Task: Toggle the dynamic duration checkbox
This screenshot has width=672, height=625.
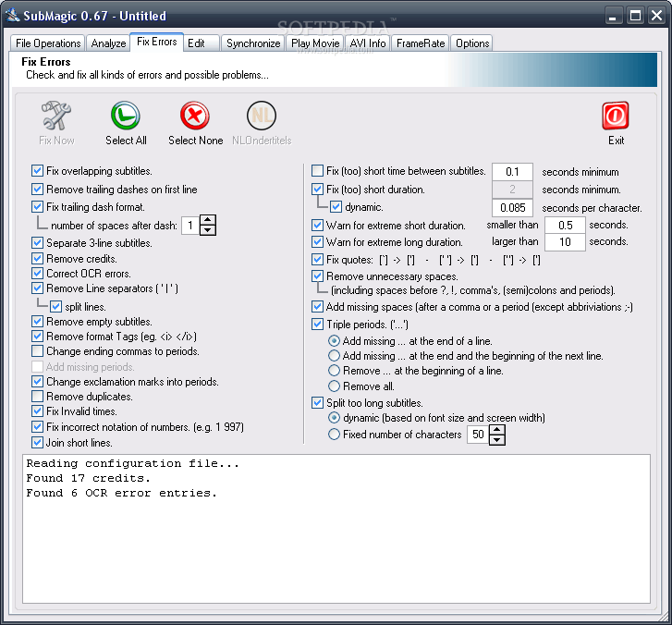Action: point(336,207)
